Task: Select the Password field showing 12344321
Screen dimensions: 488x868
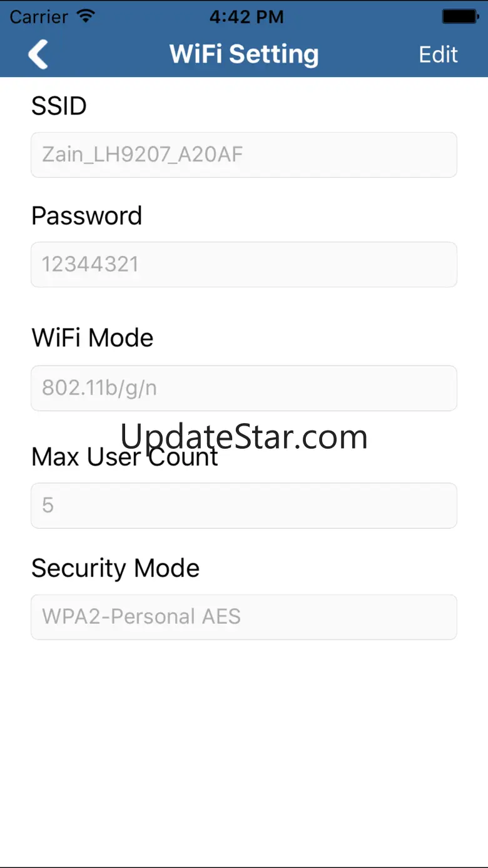Action: click(x=244, y=265)
